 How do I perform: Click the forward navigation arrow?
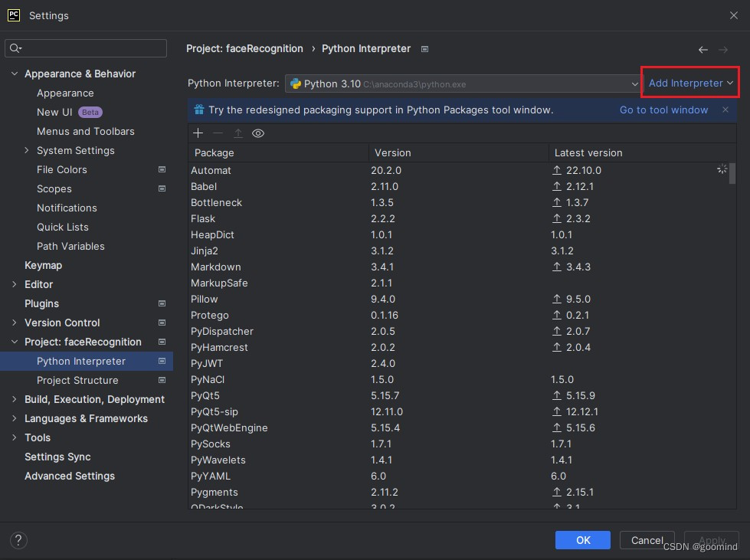pos(722,49)
